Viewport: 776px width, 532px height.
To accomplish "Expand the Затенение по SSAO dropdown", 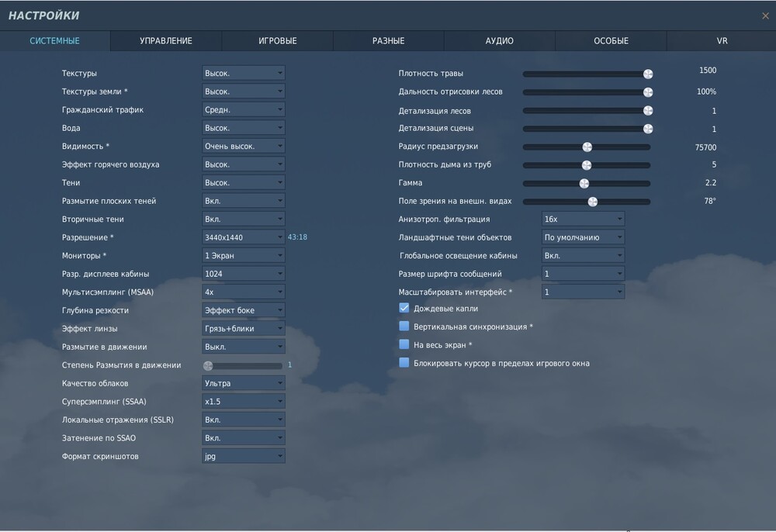I will (244, 438).
